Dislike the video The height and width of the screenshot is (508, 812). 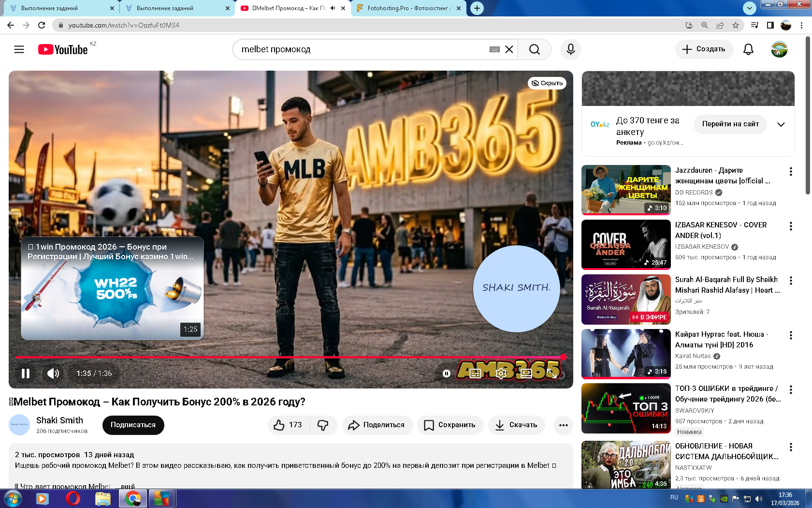click(x=323, y=425)
